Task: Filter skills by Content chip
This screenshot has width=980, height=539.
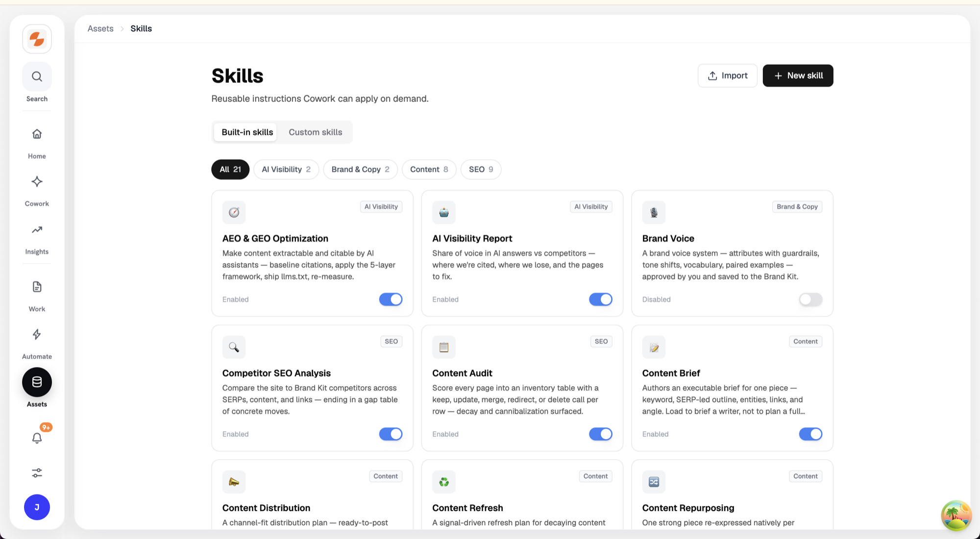Action: pyautogui.click(x=429, y=170)
